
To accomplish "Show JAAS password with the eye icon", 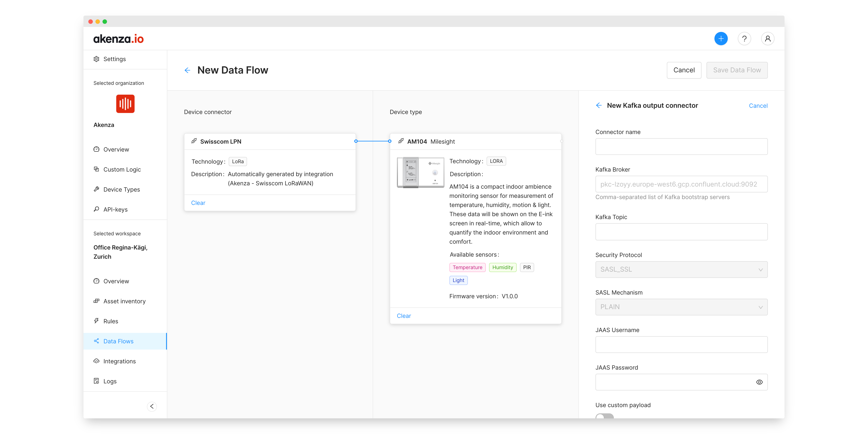I will pos(759,382).
